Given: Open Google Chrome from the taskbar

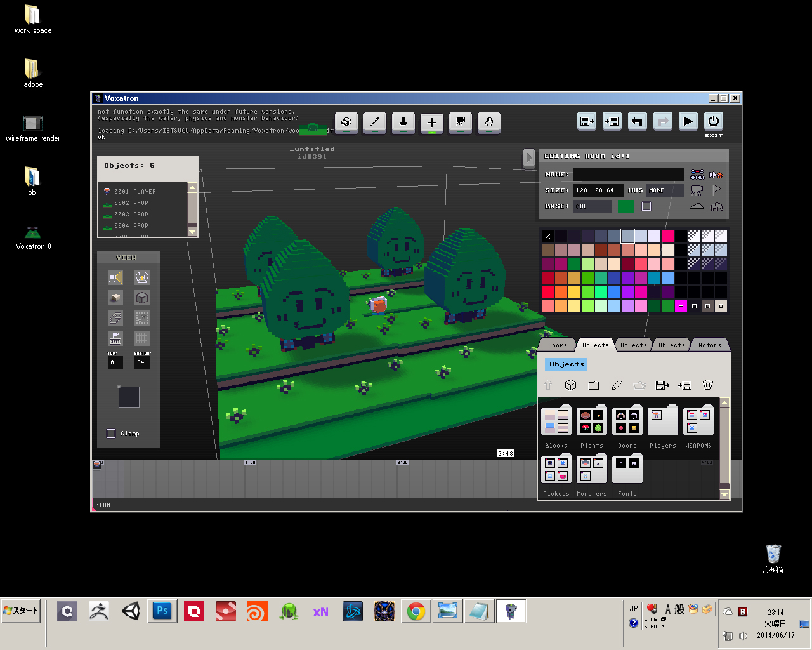Looking at the screenshot, I should click(416, 611).
